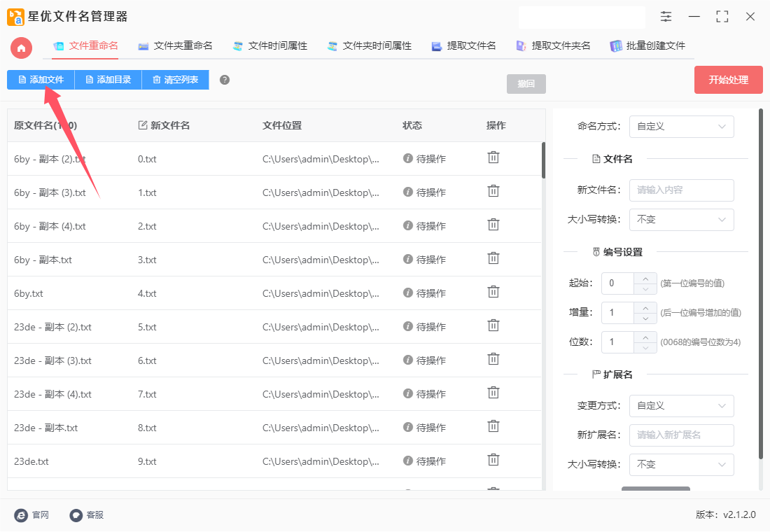
Task: Go to 提取文件夹名 tab
Action: [x=553, y=46]
